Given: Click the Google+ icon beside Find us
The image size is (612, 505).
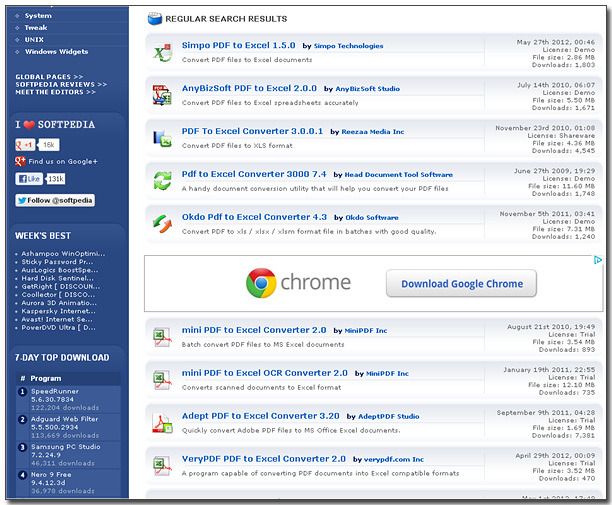Looking at the screenshot, I should pyautogui.click(x=20, y=161).
